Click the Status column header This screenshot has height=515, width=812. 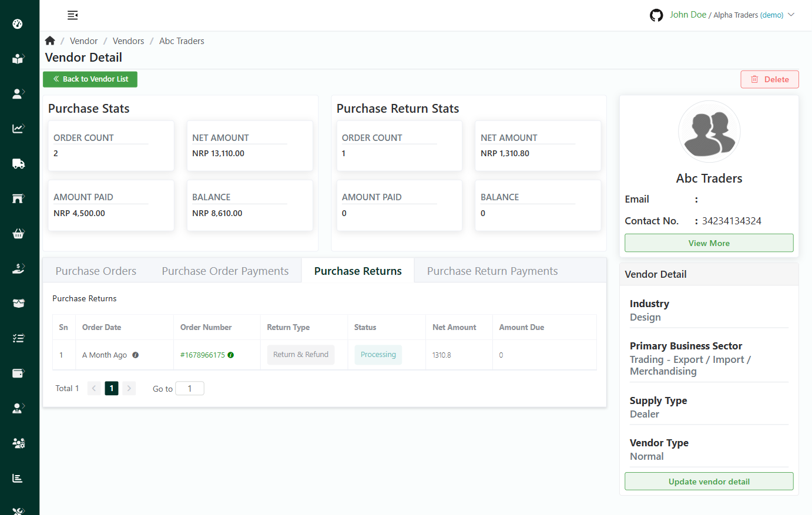coord(365,327)
